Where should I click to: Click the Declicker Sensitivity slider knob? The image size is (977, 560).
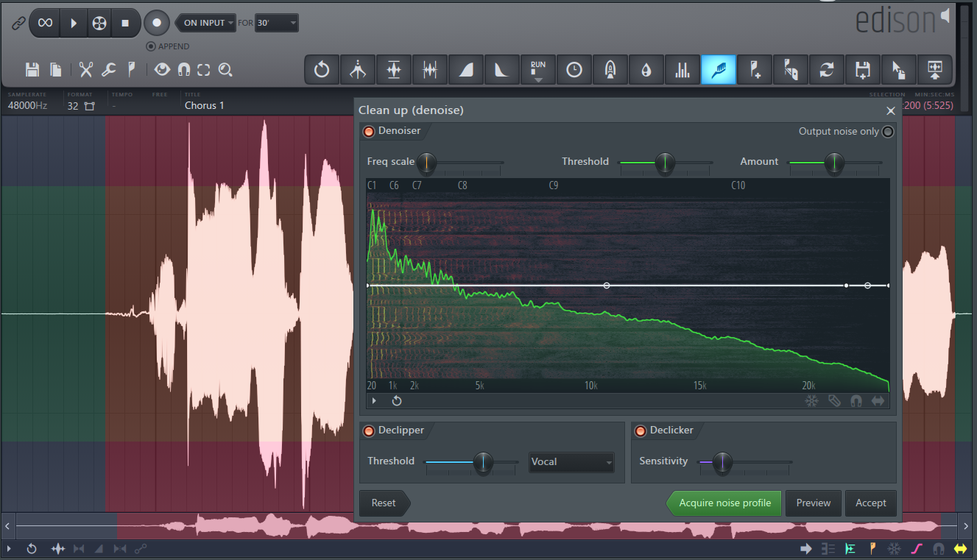(x=722, y=461)
